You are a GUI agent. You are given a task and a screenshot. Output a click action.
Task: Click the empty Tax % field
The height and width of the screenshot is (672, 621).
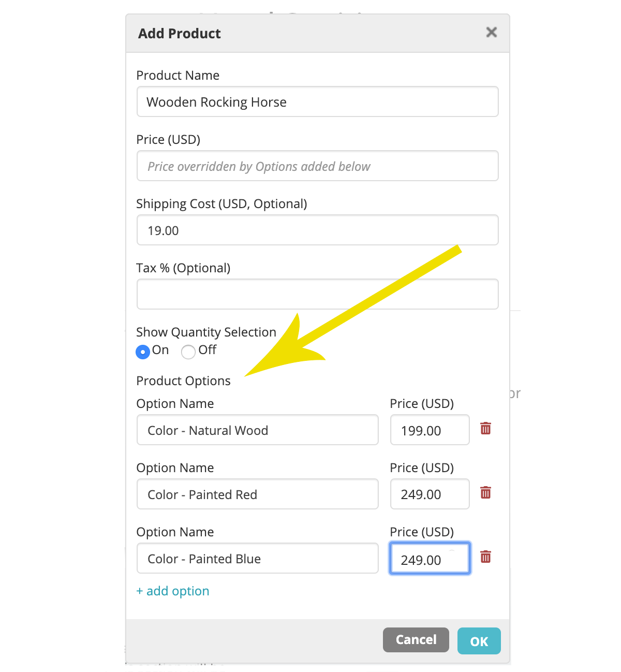[x=318, y=294]
